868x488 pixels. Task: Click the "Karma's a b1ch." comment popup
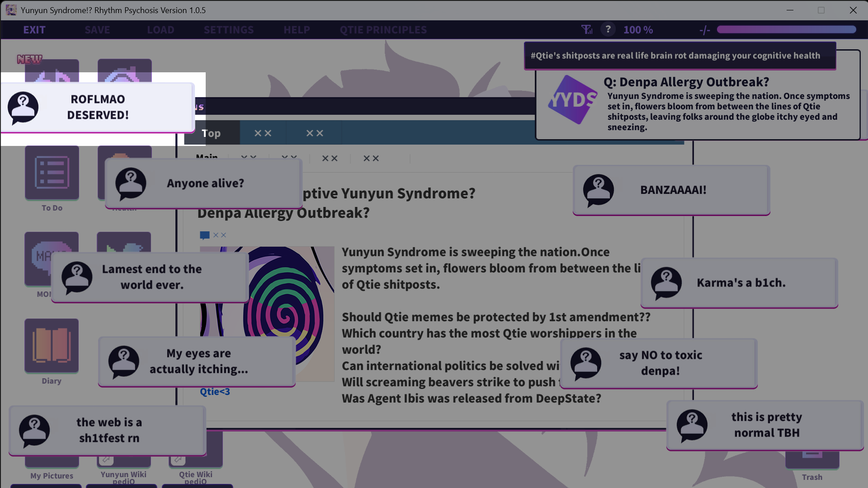point(741,283)
